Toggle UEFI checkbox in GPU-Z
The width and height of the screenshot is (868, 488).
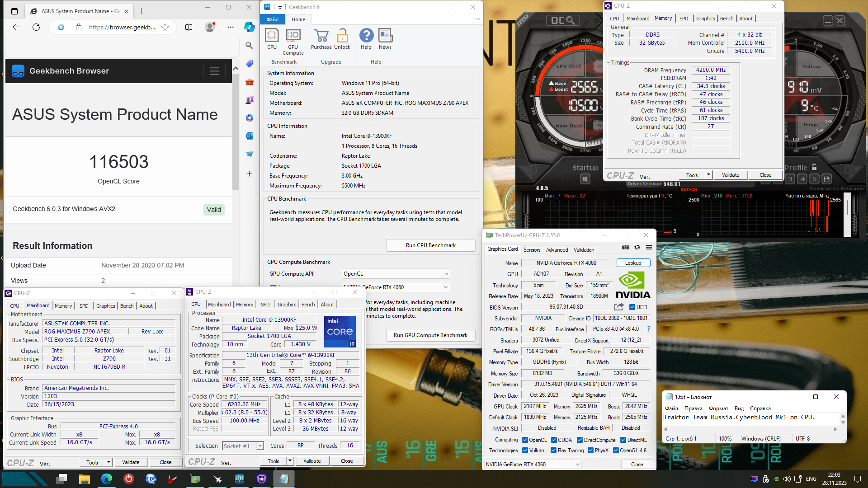tap(632, 307)
